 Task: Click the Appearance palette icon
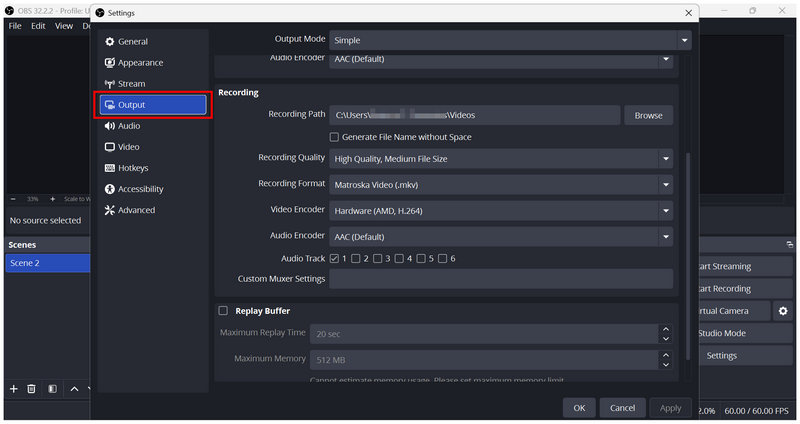110,63
